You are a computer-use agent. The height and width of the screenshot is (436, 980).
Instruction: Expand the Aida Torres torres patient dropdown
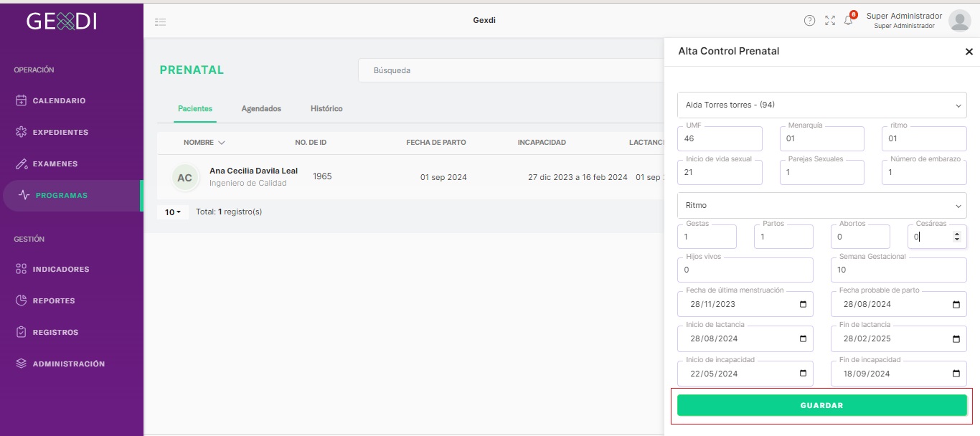pos(821,105)
